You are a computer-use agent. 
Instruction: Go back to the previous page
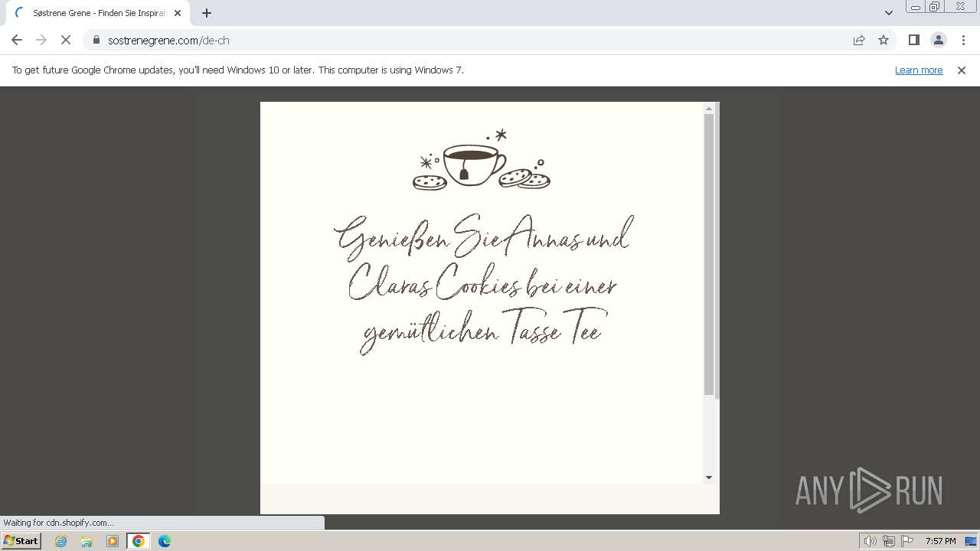[17, 40]
